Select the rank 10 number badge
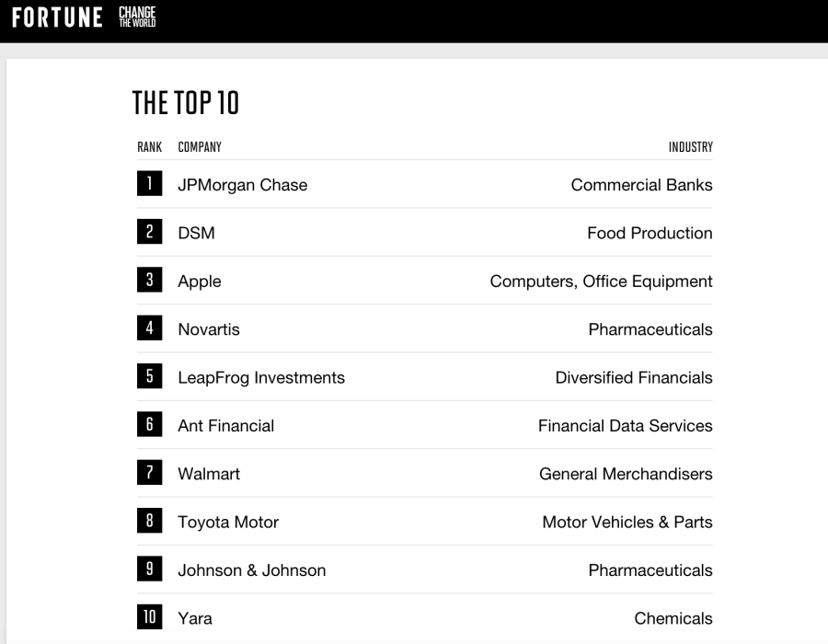Screen dimensions: 828x644 pyautogui.click(x=149, y=616)
